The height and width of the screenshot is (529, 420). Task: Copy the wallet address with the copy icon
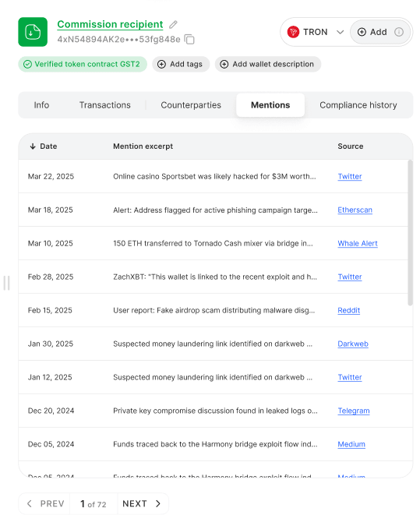tap(189, 40)
